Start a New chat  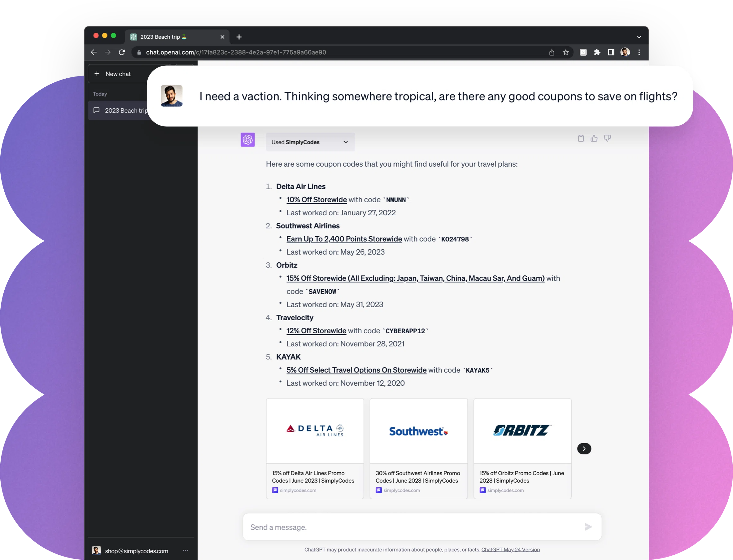pyautogui.click(x=118, y=74)
